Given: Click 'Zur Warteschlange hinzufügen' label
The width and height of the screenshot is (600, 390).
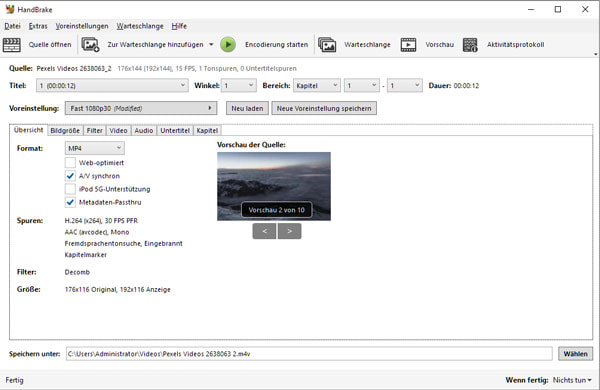Looking at the screenshot, I should [x=155, y=45].
